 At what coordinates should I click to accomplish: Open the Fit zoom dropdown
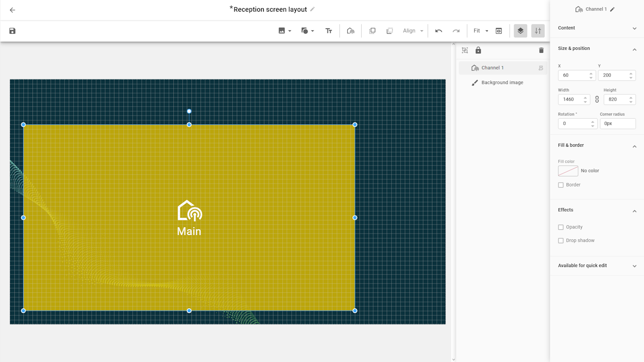coord(480,31)
